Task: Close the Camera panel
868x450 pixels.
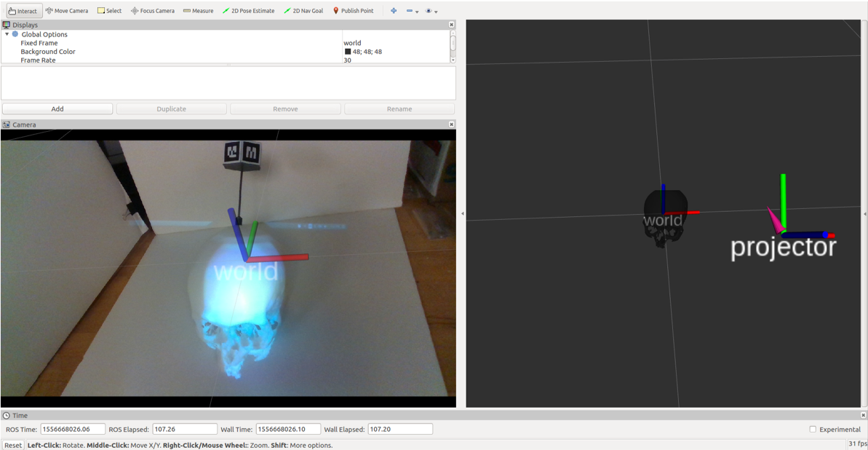Action: 451,125
